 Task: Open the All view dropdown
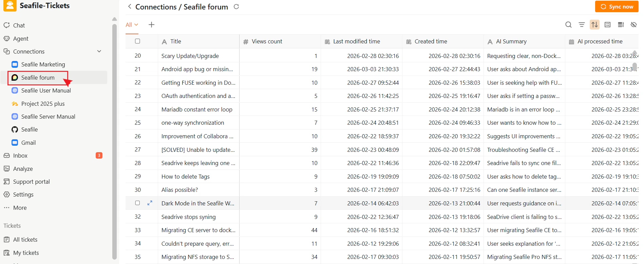132,25
